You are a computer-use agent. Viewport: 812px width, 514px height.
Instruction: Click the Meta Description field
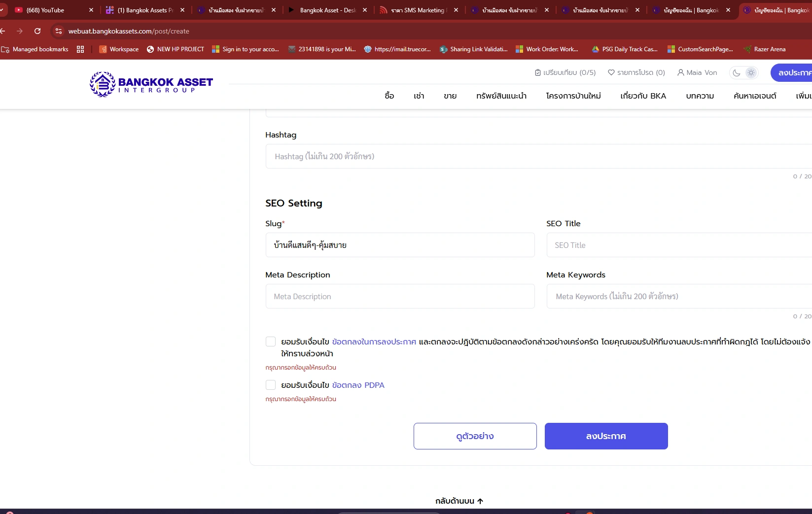click(400, 296)
